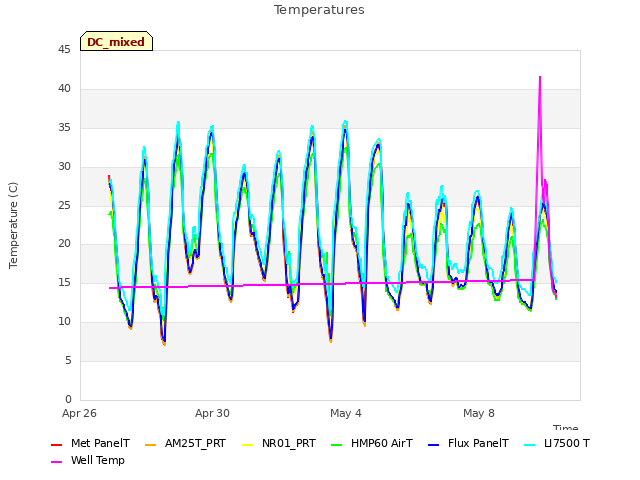Click the magenta Well Temp color marker
The image size is (640, 480).
(56, 462)
